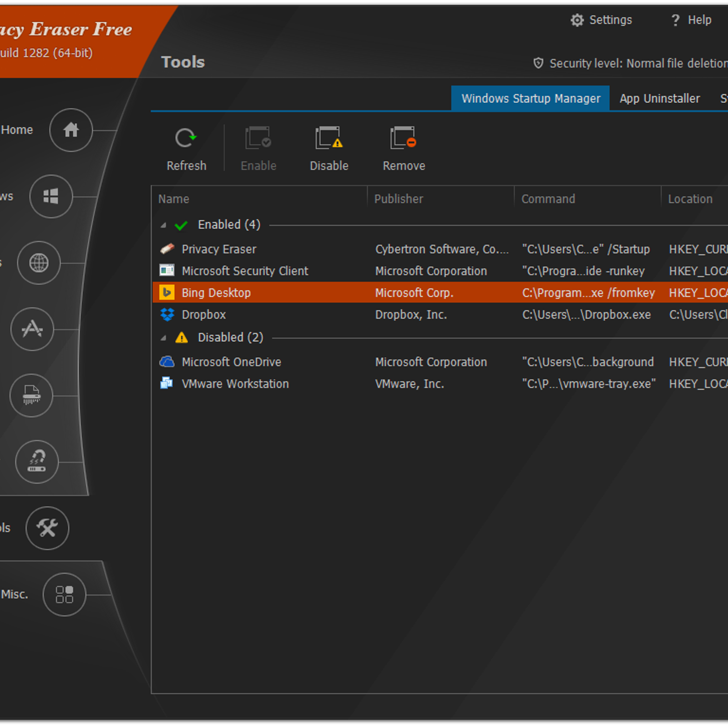Click 'Microsoft Corp.' publisher cell

coord(414,293)
